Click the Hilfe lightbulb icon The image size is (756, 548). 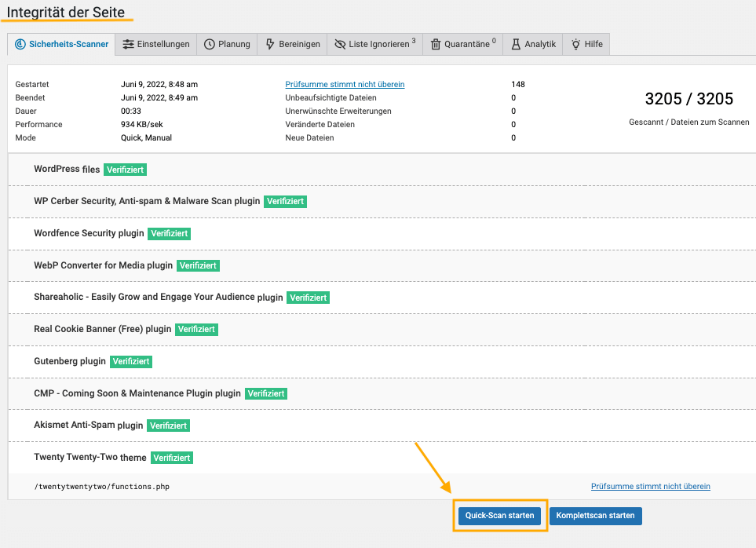click(575, 44)
